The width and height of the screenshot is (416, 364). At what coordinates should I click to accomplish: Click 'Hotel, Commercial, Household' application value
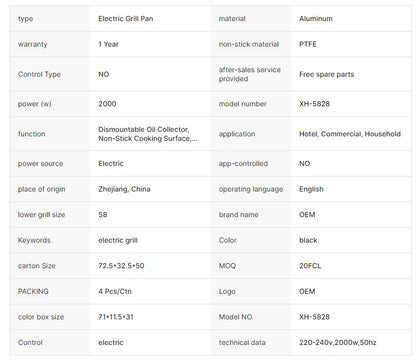click(x=350, y=134)
